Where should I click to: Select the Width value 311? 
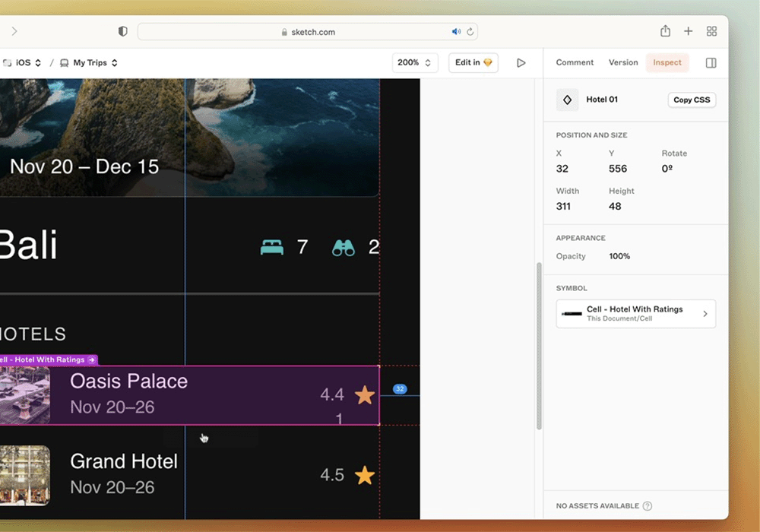(x=563, y=207)
